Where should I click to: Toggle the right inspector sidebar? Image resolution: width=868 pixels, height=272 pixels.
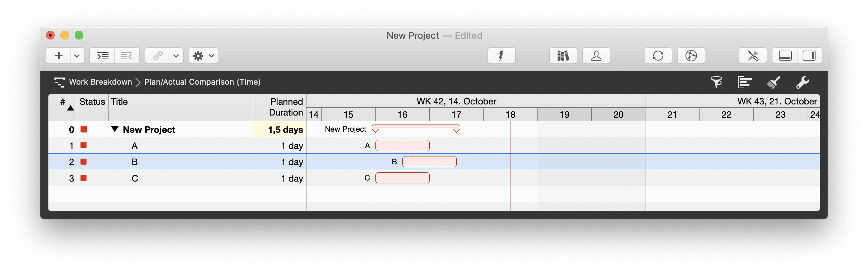click(810, 56)
